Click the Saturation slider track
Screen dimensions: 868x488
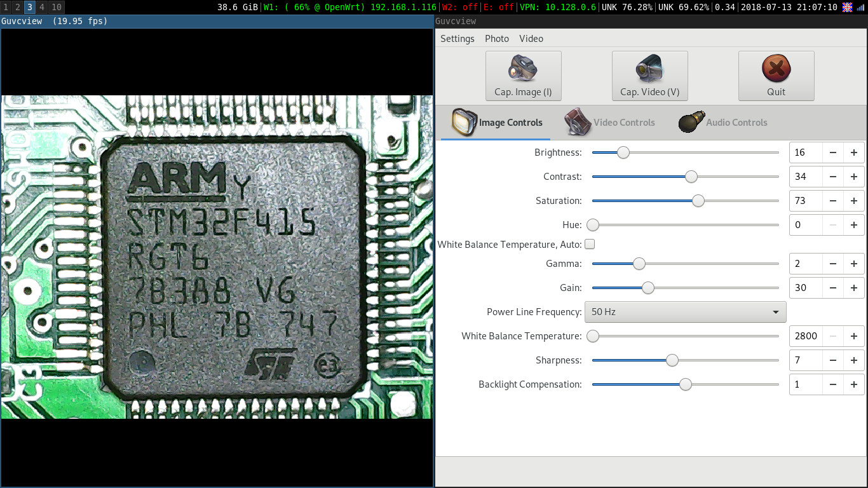[x=685, y=201]
